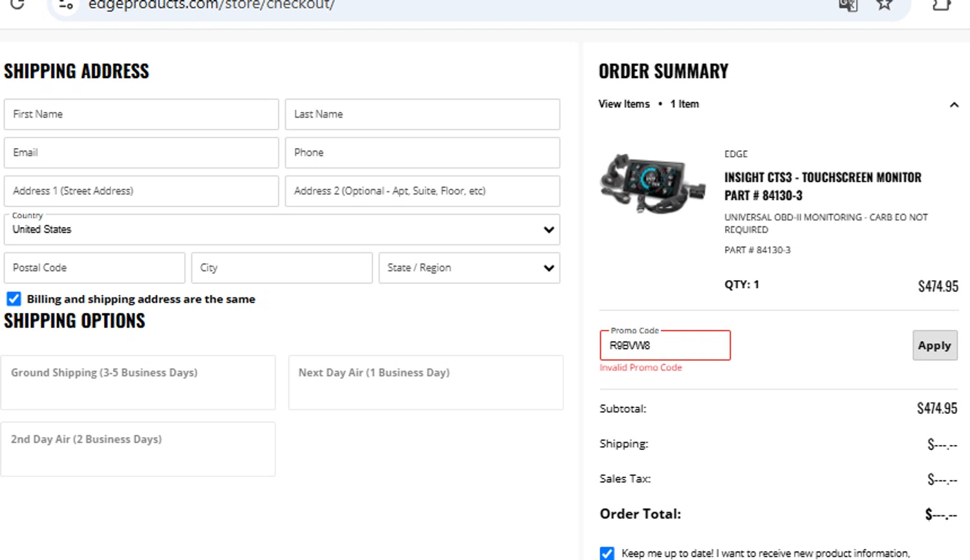
Task: Click the Promo Code input
Action: click(x=665, y=345)
